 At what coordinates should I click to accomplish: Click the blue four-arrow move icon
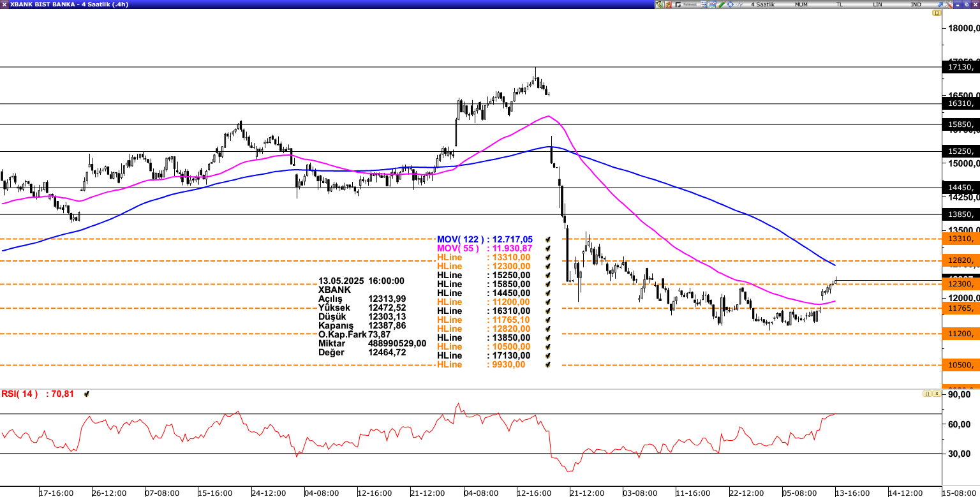coord(730,4)
